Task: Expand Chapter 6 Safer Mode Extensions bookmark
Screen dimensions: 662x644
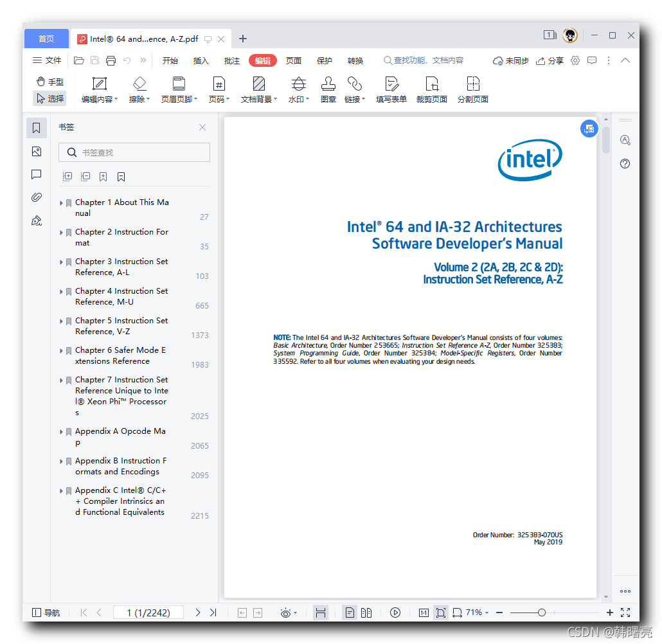Action: (x=61, y=351)
